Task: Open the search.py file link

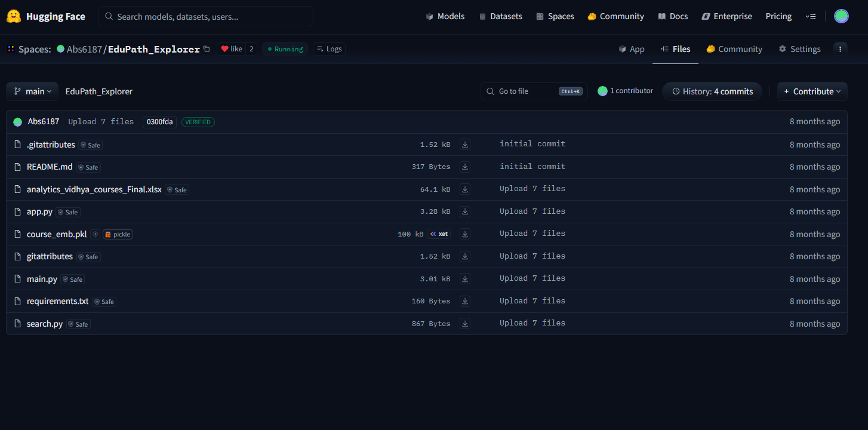Action: [45, 324]
